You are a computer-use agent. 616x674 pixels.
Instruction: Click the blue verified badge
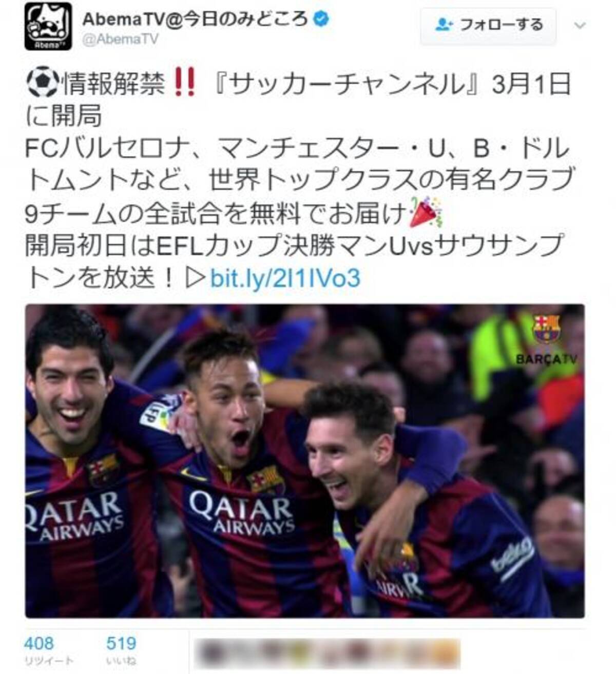click(x=321, y=21)
